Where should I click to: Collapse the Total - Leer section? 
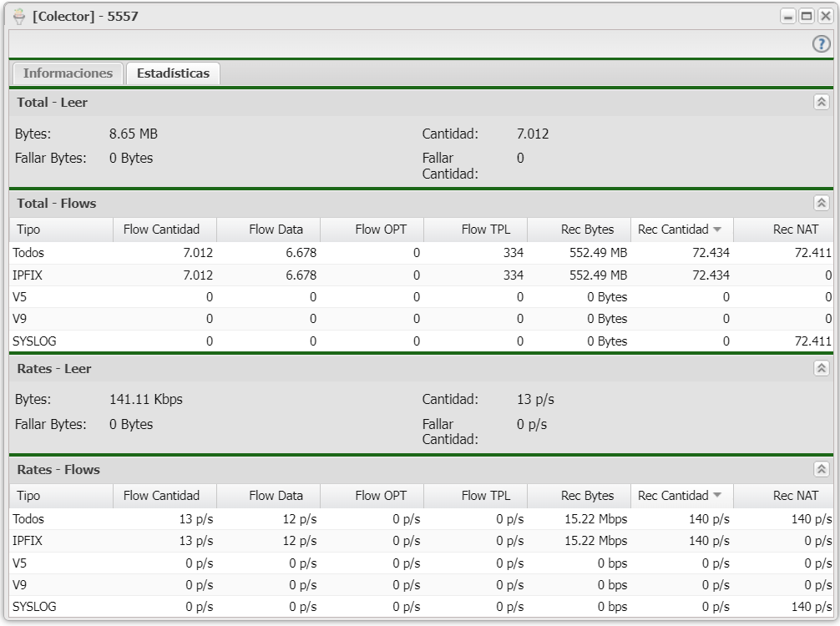click(821, 103)
